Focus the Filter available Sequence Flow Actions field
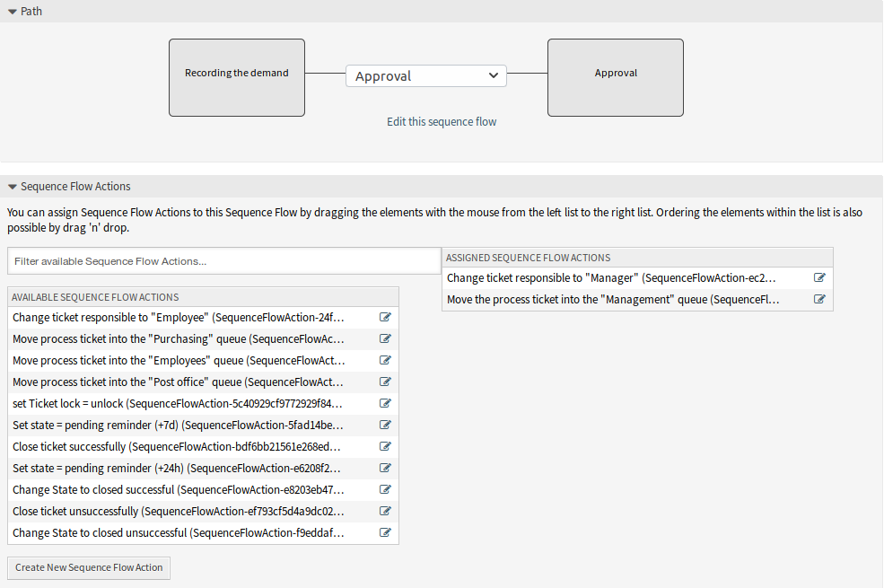 pyautogui.click(x=223, y=261)
